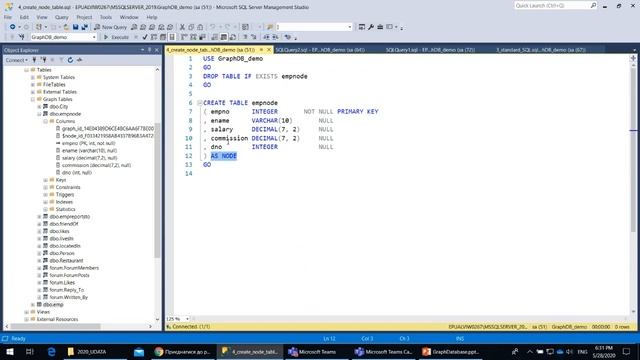Open the File menu
640x360 pixels.
tap(8, 17)
